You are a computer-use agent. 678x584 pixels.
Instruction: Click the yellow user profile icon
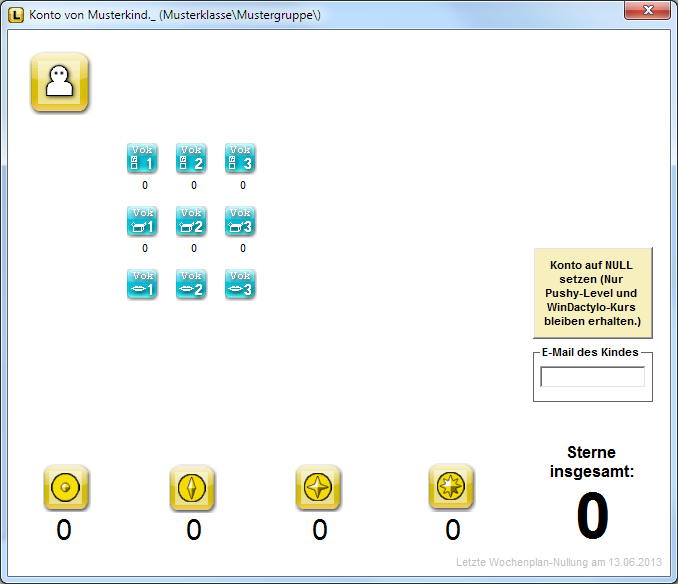60,82
